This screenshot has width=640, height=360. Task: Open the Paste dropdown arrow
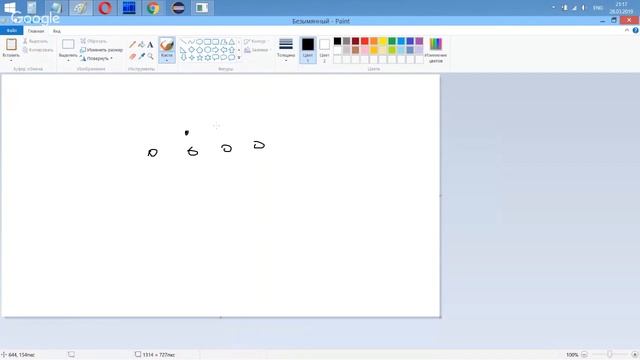(x=11, y=60)
